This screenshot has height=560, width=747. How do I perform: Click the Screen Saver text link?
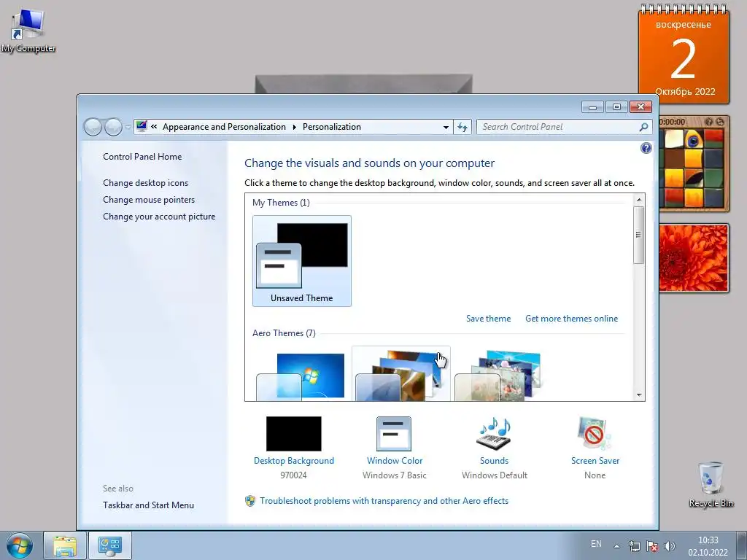click(x=595, y=461)
